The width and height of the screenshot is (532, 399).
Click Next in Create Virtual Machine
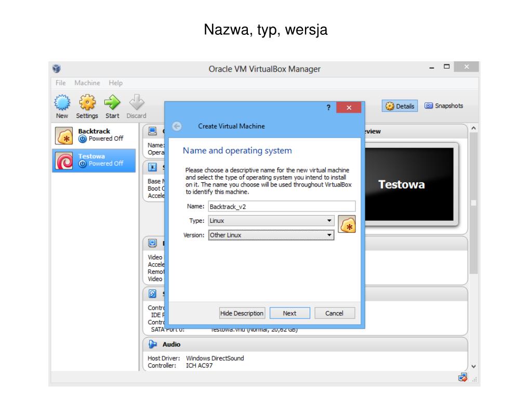290,313
